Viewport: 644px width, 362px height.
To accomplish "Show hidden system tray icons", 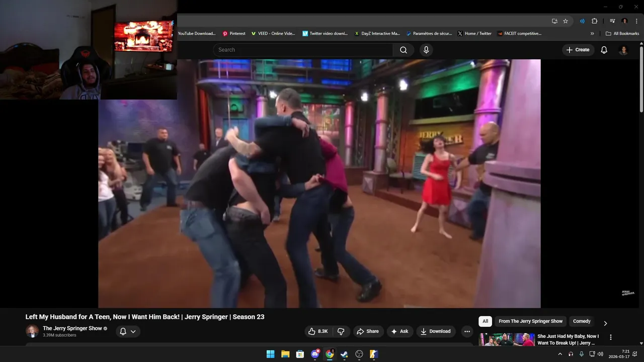I will 560,354.
